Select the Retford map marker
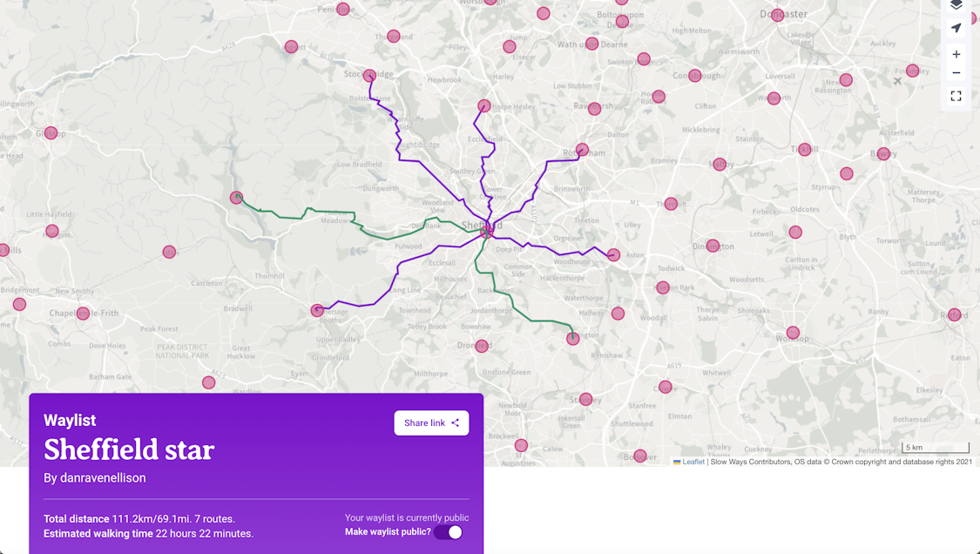 pyautogui.click(x=955, y=314)
